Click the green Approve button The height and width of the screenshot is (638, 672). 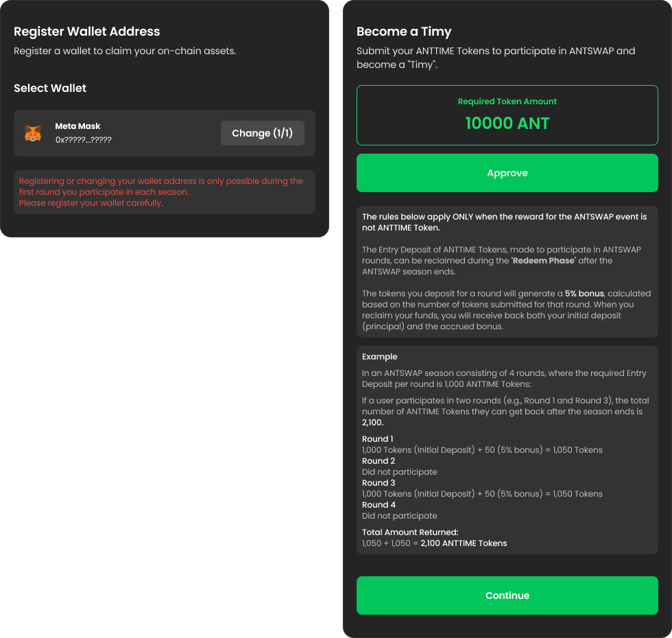(507, 173)
